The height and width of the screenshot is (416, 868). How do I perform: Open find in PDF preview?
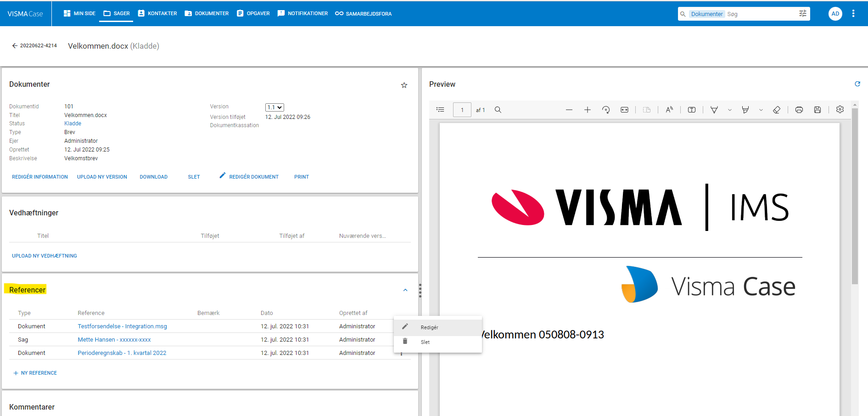[498, 110]
